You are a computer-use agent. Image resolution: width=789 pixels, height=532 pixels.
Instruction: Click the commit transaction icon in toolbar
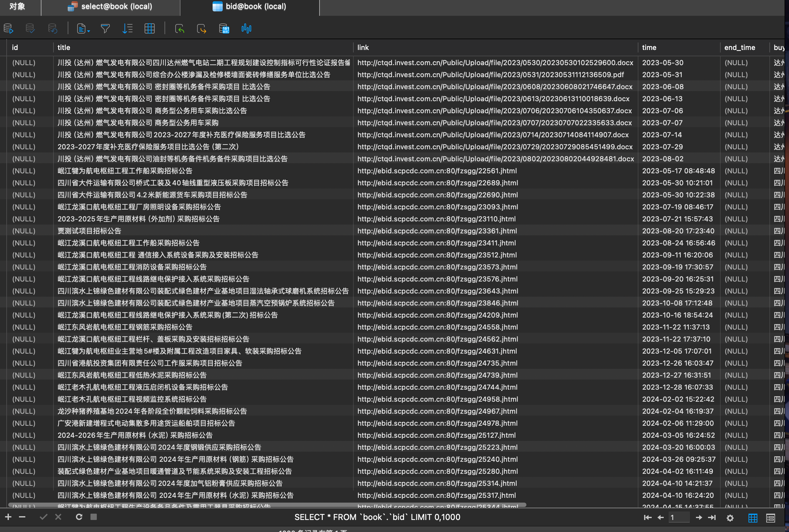point(30,28)
